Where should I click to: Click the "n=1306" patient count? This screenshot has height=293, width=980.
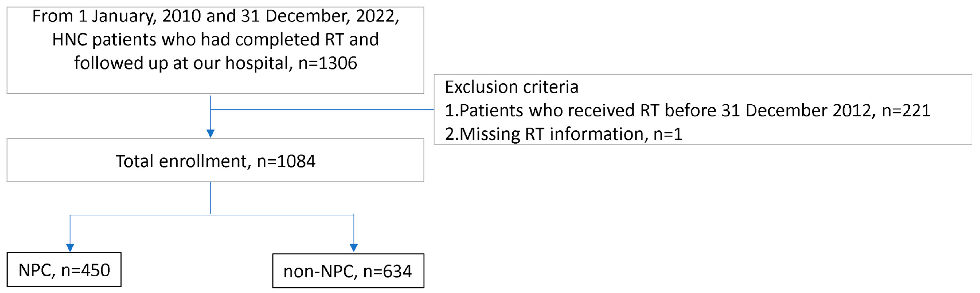(328, 63)
